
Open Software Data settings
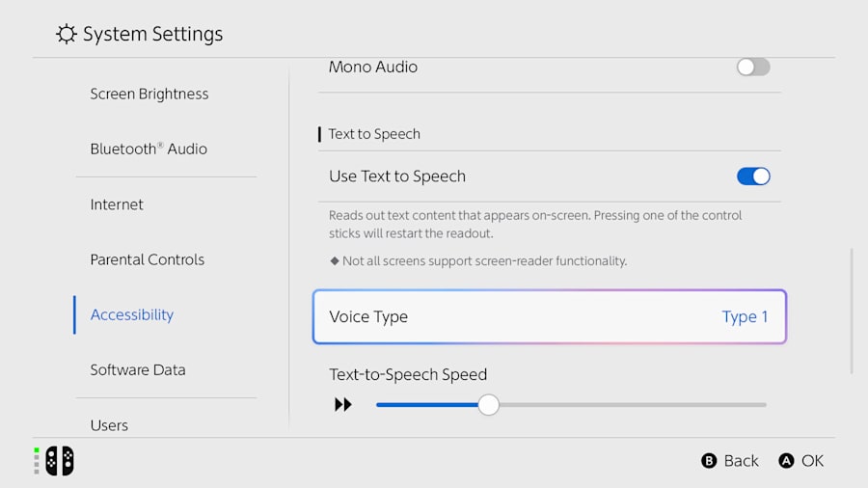(138, 369)
